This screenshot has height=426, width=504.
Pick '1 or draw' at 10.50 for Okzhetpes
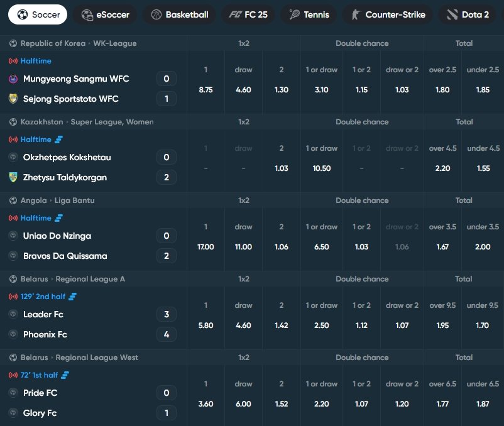point(321,167)
